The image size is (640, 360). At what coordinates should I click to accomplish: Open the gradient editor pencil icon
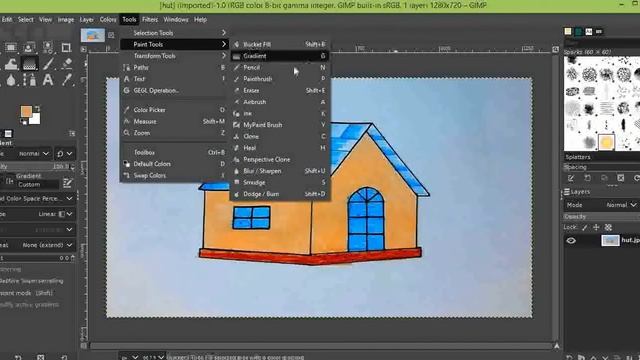67,183
